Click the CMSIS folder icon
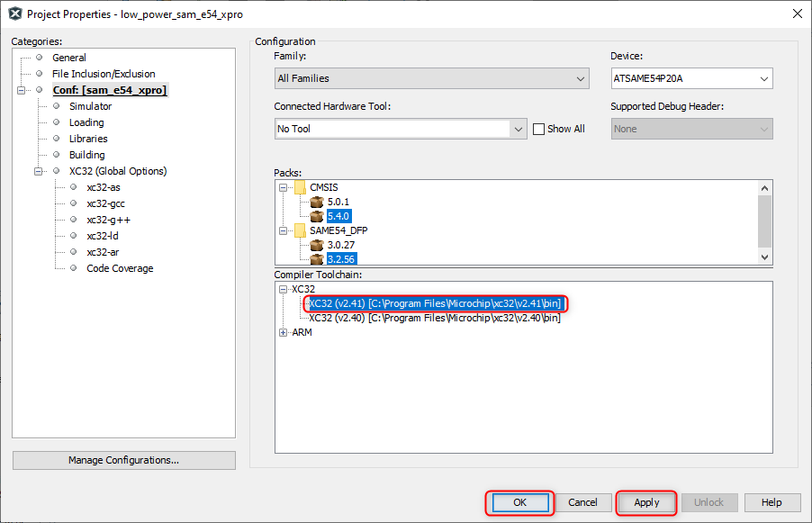 click(300, 187)
